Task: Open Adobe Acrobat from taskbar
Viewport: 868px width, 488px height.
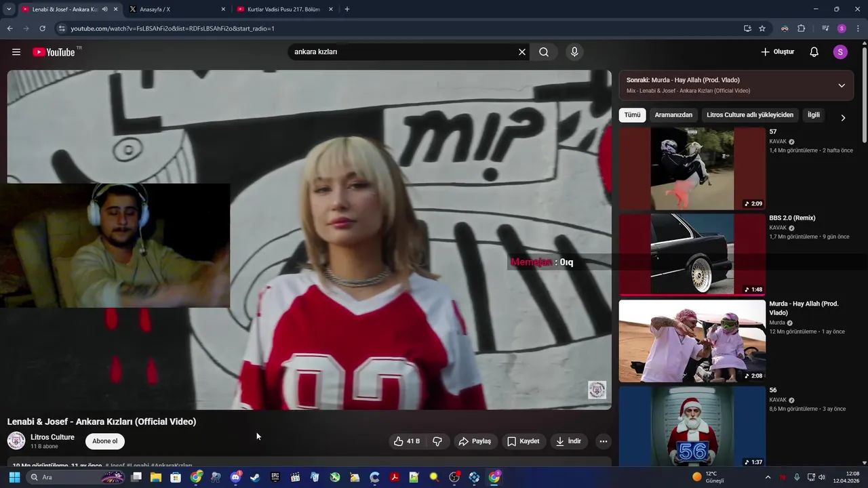Action: click(x=394, y=477)
